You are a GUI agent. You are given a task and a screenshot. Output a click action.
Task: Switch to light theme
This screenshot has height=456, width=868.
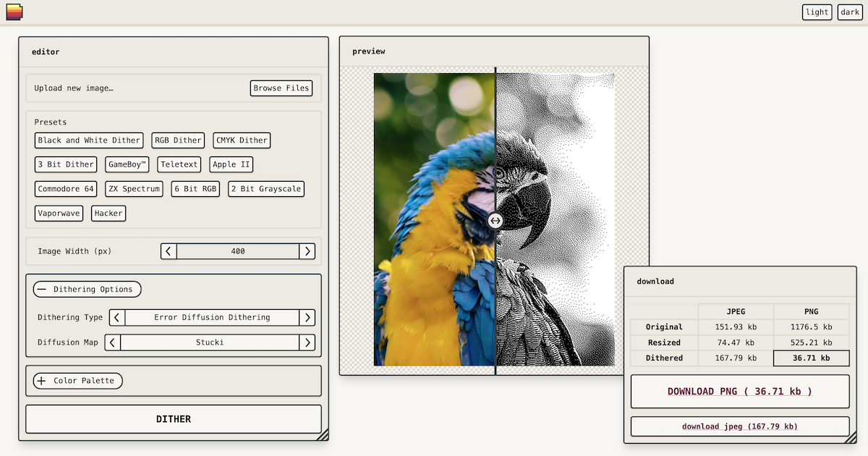click(x=817, y=12)
